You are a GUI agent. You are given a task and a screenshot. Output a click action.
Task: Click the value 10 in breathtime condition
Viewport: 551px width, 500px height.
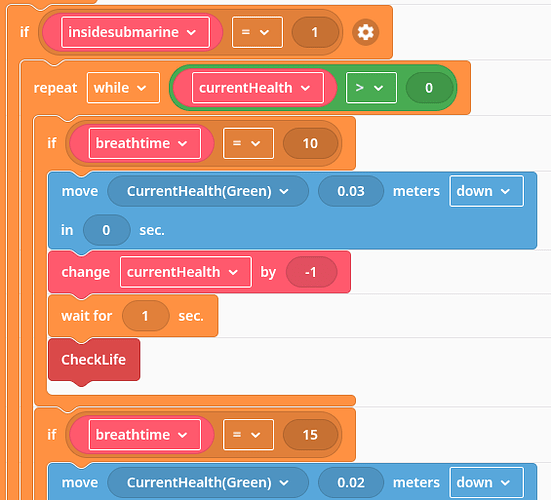(x=310, y=143)
